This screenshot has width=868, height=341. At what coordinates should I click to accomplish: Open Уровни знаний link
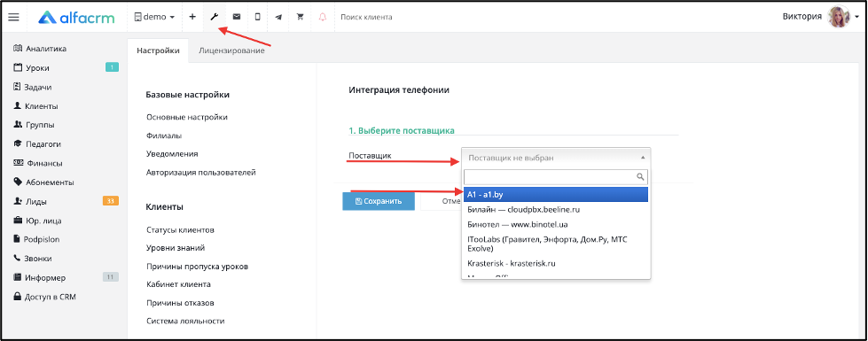click(176, 248)
